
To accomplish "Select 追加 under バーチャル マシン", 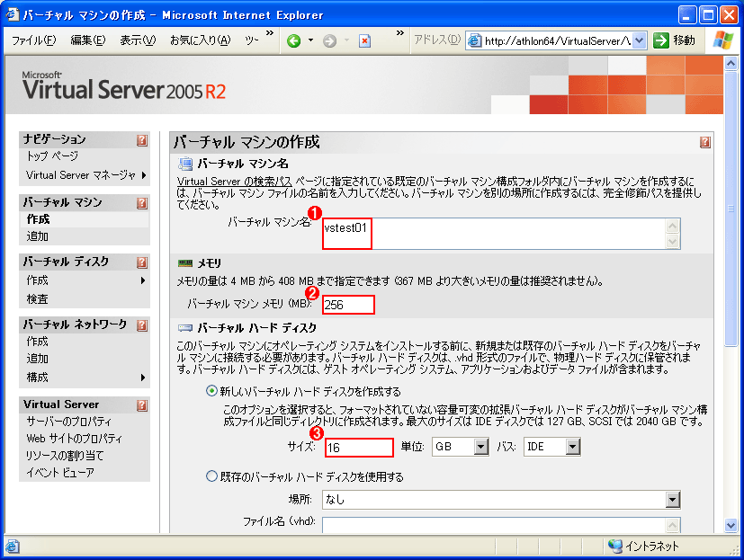I will [x=38, y=236].
